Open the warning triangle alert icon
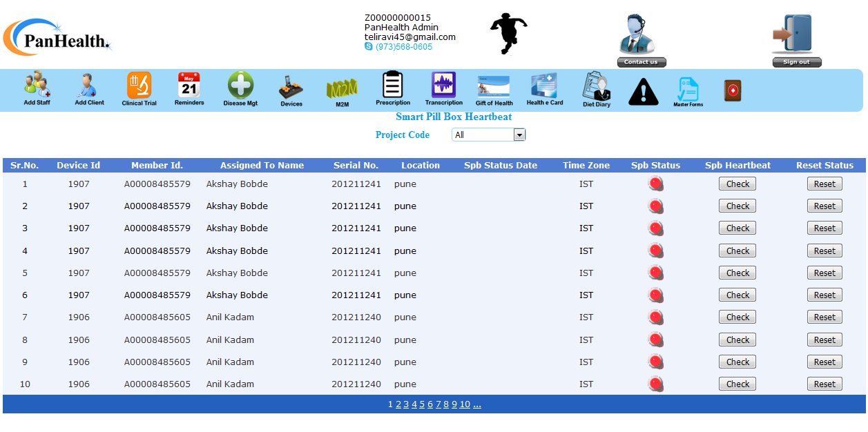The height and width of the screenshot is (432, 868). pyautogui.click(x=643, y=91)
